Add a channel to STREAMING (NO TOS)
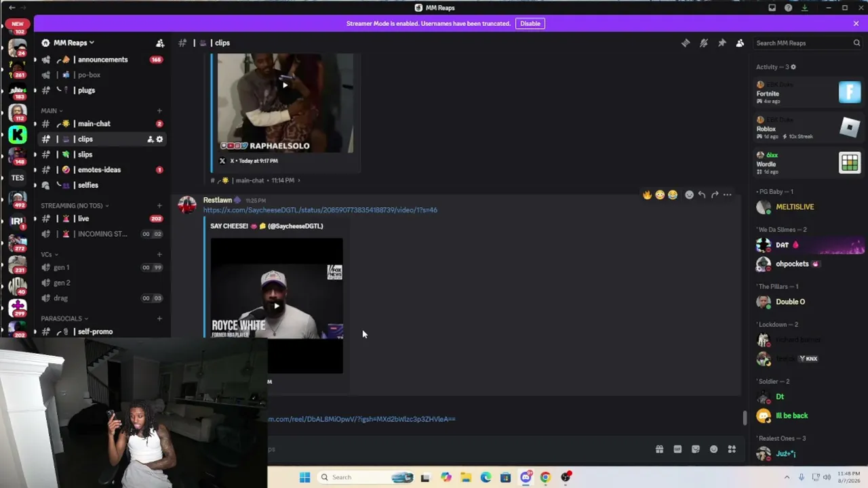 [x=159, y=205]
